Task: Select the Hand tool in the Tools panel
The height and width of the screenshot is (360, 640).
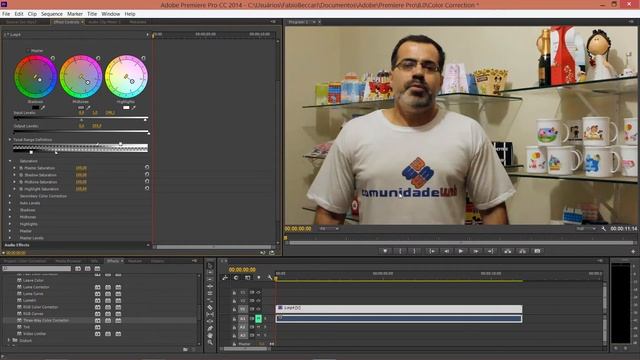Action: click(x=210, y=335)
